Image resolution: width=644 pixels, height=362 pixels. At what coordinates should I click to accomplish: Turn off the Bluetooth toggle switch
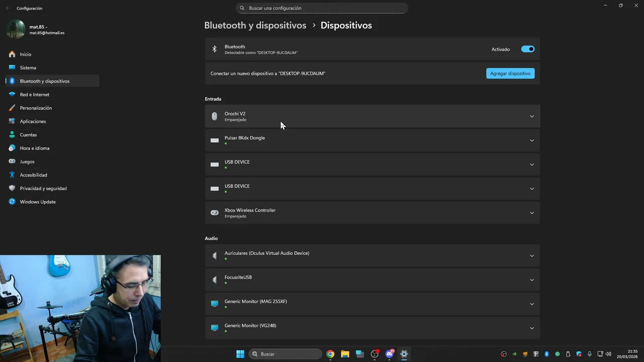click(x=528, y=49)
